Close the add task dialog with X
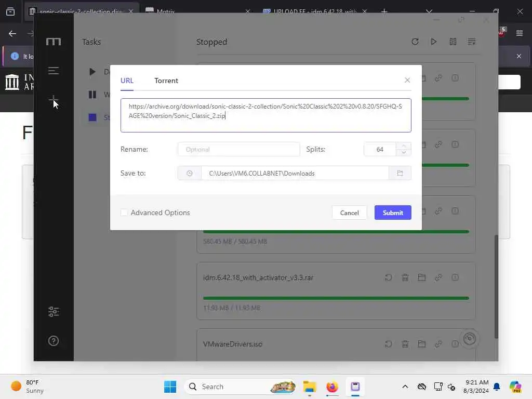This screenshot has width=532, height=399. pos(407,80)
